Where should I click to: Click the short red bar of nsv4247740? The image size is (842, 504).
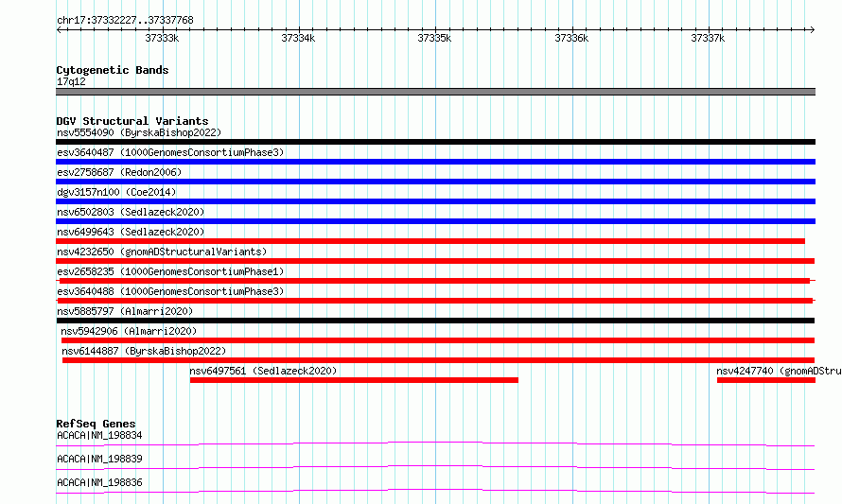766,380
